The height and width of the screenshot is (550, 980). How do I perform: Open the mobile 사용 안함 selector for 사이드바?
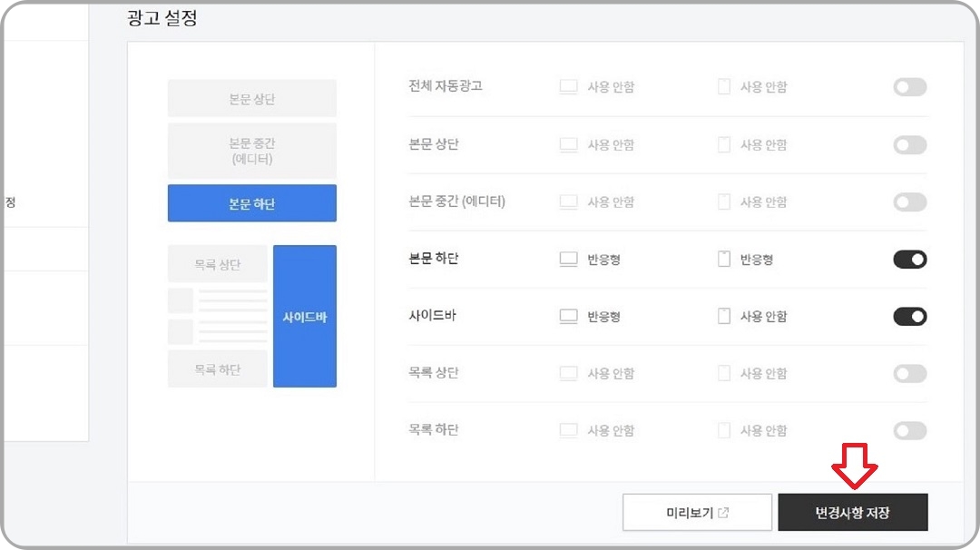coord(752,316)
